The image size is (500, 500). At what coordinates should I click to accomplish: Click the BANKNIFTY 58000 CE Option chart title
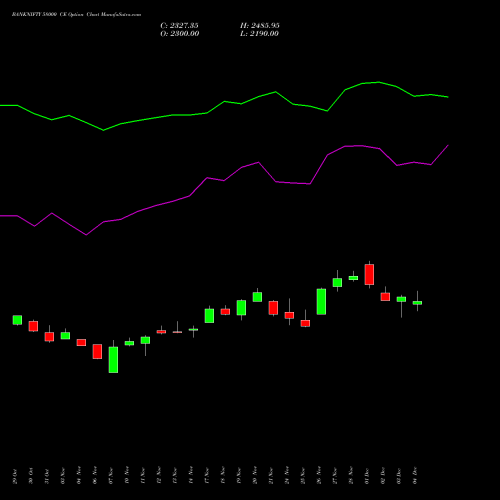(76, 15)
